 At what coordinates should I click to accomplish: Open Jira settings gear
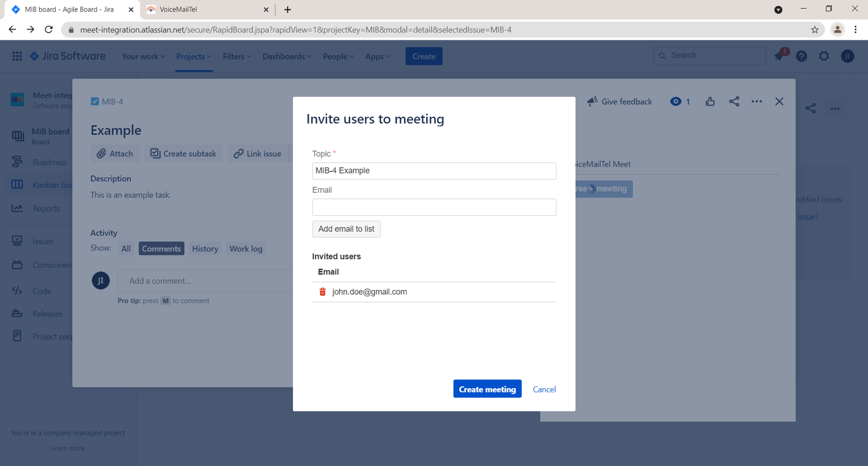click(x=824, y=56)
